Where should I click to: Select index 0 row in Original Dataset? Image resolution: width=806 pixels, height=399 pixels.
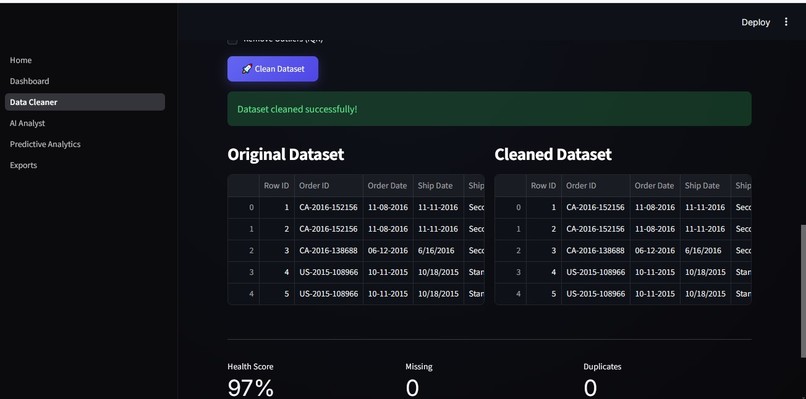tap(244, 207)
